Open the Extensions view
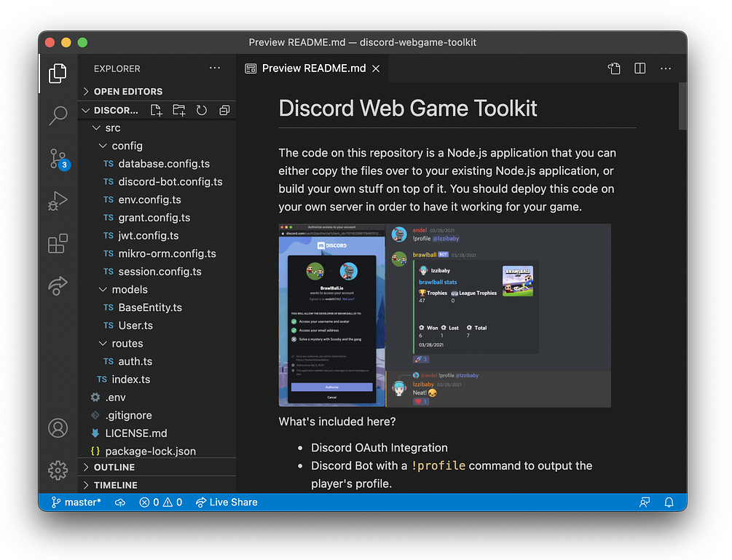 coord(58,244)
